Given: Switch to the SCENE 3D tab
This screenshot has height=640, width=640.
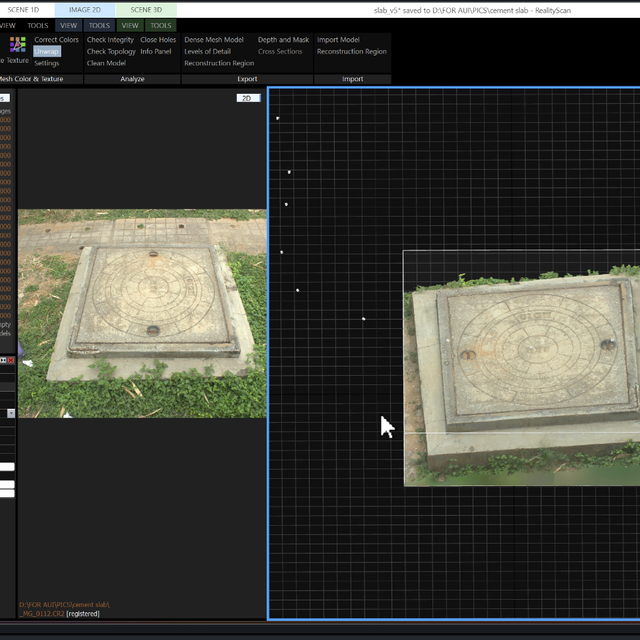Looking at the screenshot, I should coord(146,10).
